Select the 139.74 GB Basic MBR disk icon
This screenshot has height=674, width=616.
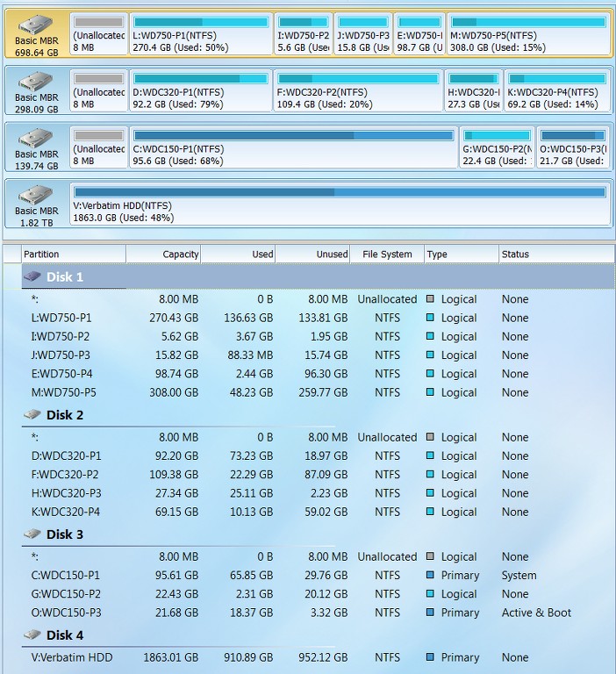point(35,138)
